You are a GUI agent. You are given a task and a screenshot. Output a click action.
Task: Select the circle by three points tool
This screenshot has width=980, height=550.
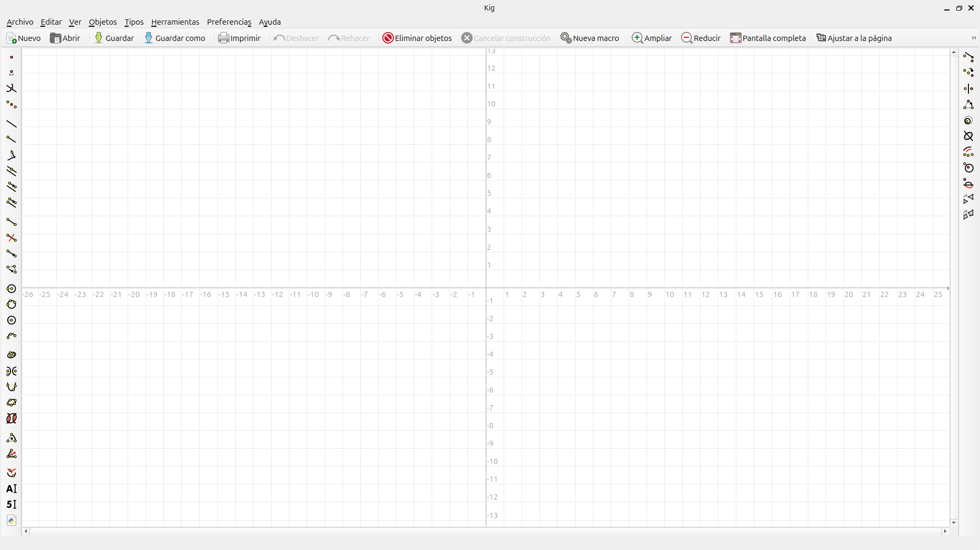point(11,304)
